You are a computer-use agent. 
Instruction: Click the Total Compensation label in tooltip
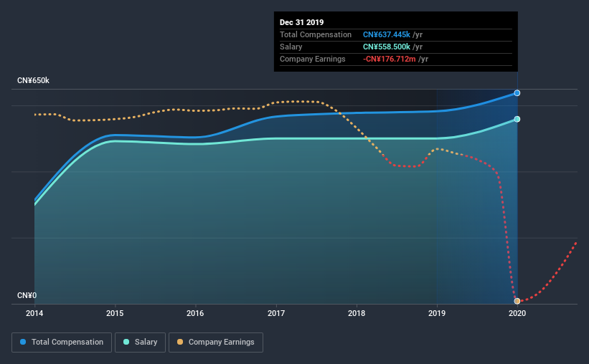[316, 34]
